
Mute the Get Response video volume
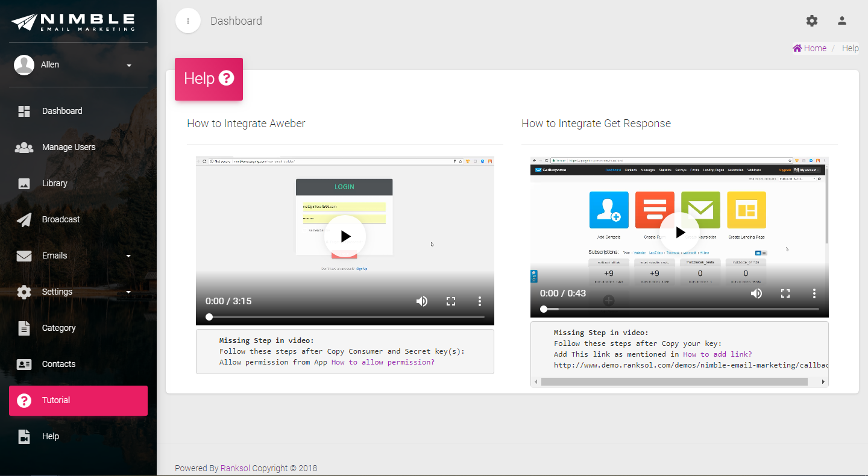(756, 293)
